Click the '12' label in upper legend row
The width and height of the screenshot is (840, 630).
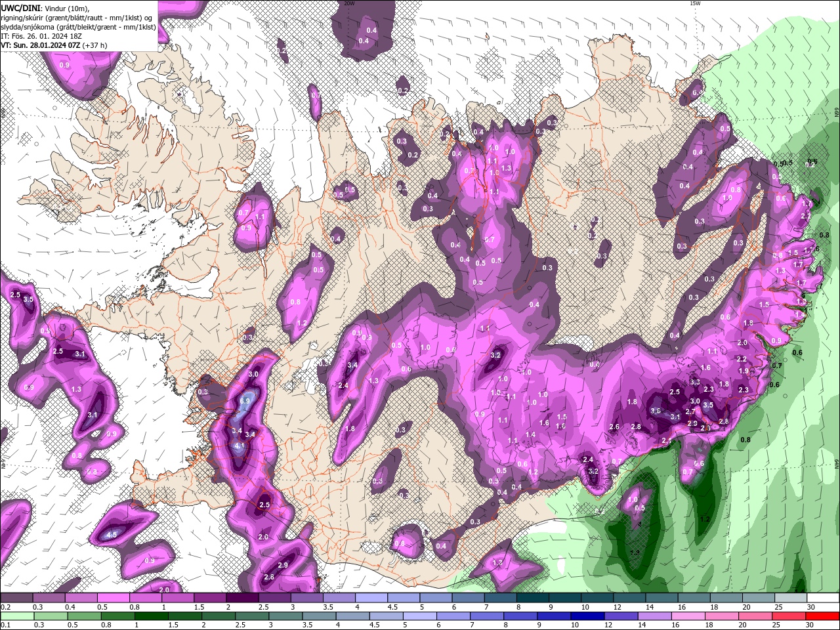(618, 607)
